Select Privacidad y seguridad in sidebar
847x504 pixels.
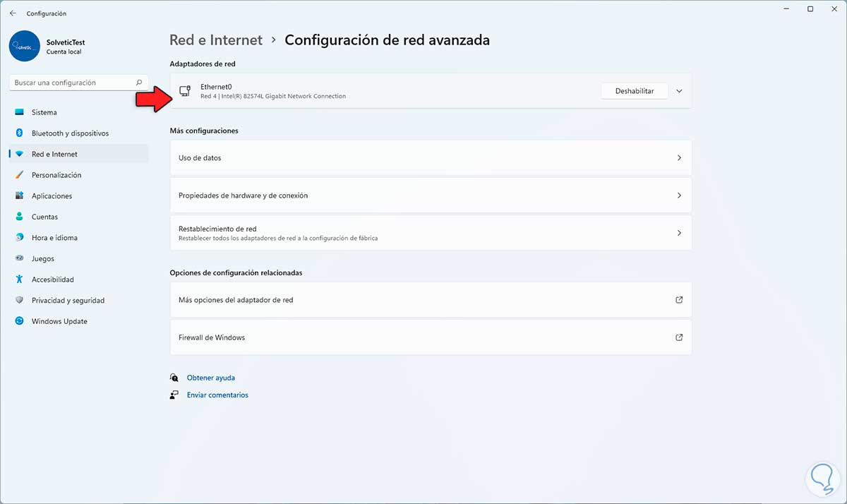(x=68, y=301)
